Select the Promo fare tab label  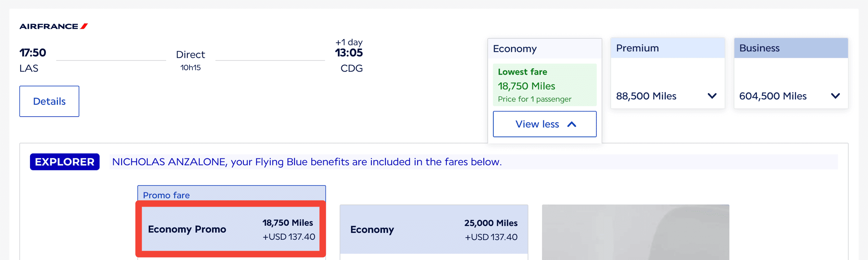[x=166, y=195]
